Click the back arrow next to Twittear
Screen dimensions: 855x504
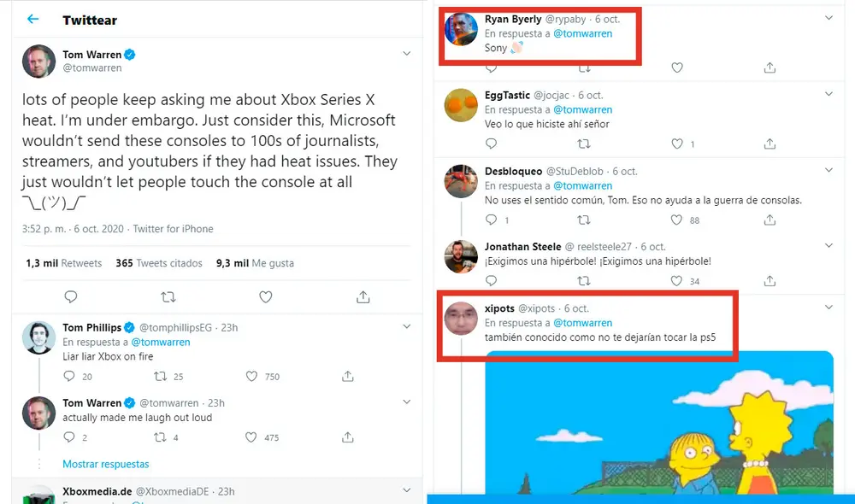(x=31, y=19)
